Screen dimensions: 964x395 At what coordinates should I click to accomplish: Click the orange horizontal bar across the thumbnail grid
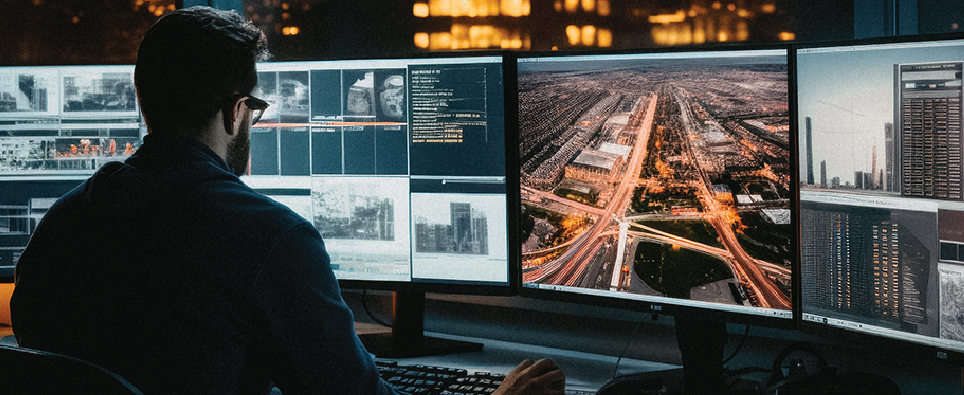pos(329,124)
